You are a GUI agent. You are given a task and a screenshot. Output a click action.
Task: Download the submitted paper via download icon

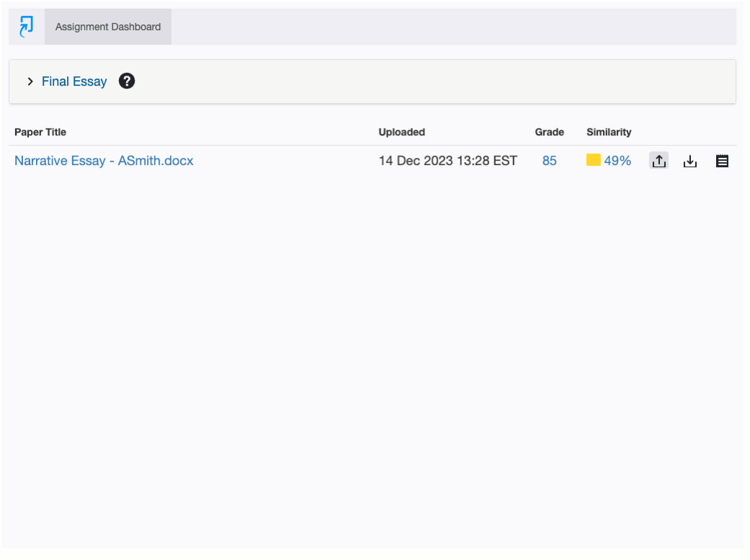pyautogui.click(x=690, y=160)
